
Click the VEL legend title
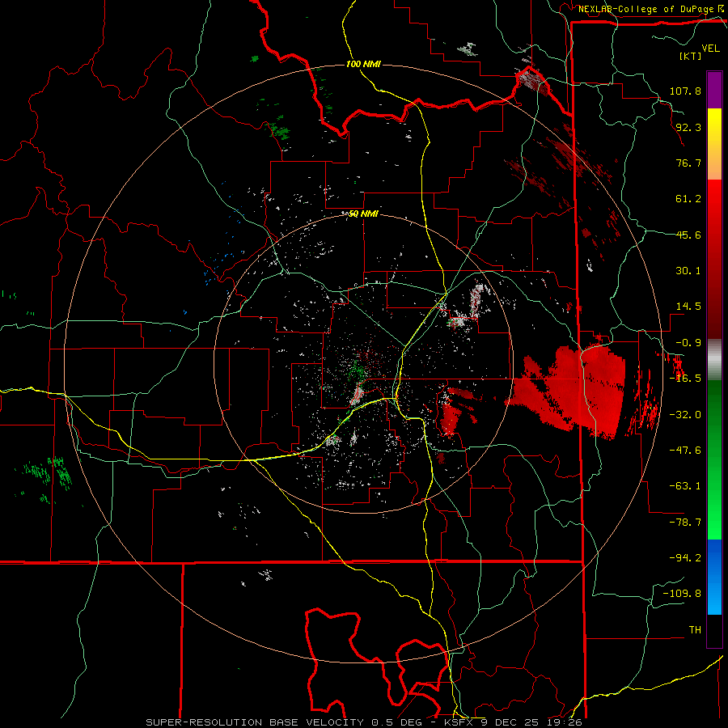tap(711, 49)
